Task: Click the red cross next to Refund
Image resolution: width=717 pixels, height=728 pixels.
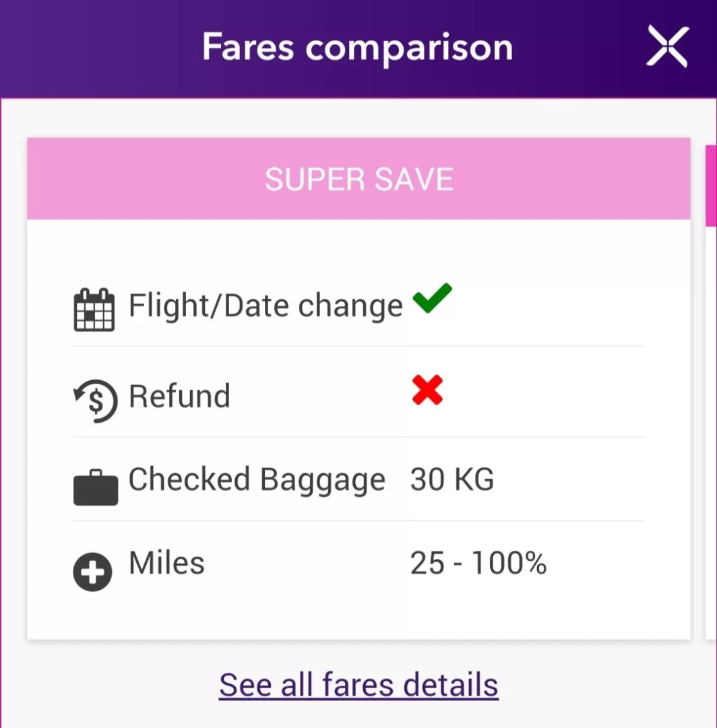Action: click(427, 390)
